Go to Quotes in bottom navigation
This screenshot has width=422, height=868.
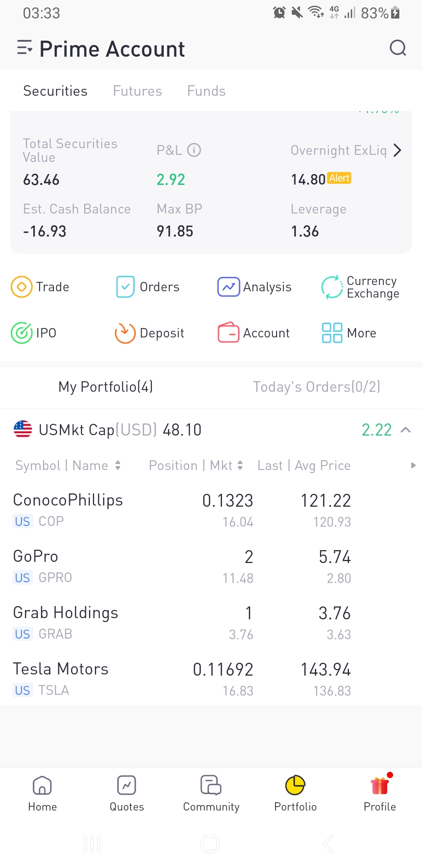pyautogui.click(x=127, y=793)
